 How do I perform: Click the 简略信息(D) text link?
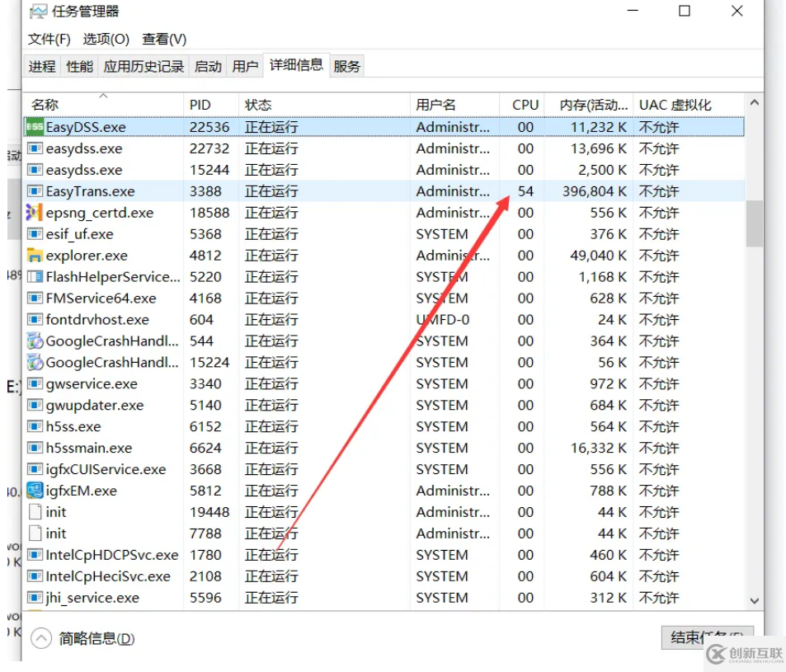pyautogui.click(x=96, y=638)
